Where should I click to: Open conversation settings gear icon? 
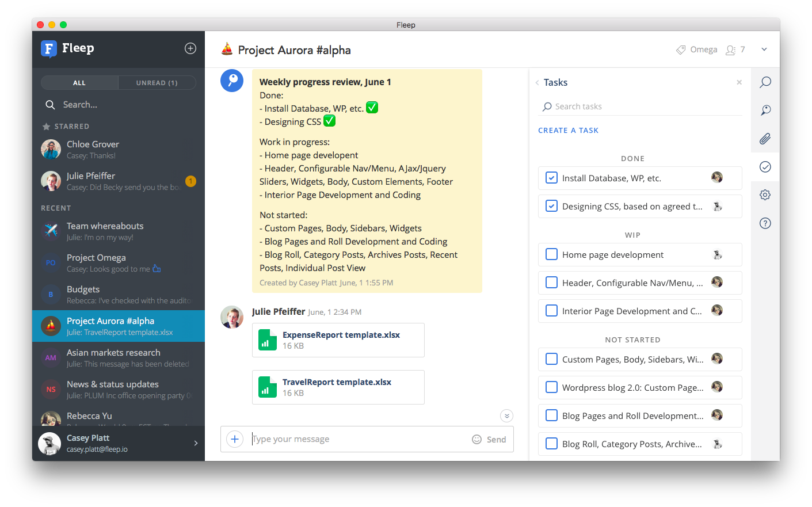(x=765, y=195)
